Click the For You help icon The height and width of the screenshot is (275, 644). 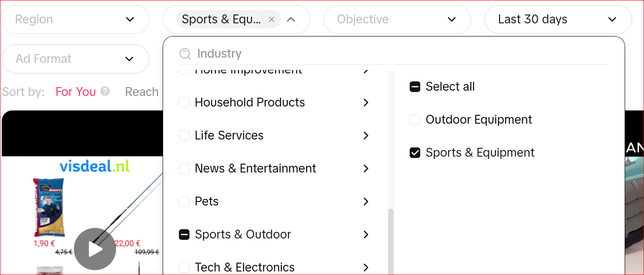point(105,91)
